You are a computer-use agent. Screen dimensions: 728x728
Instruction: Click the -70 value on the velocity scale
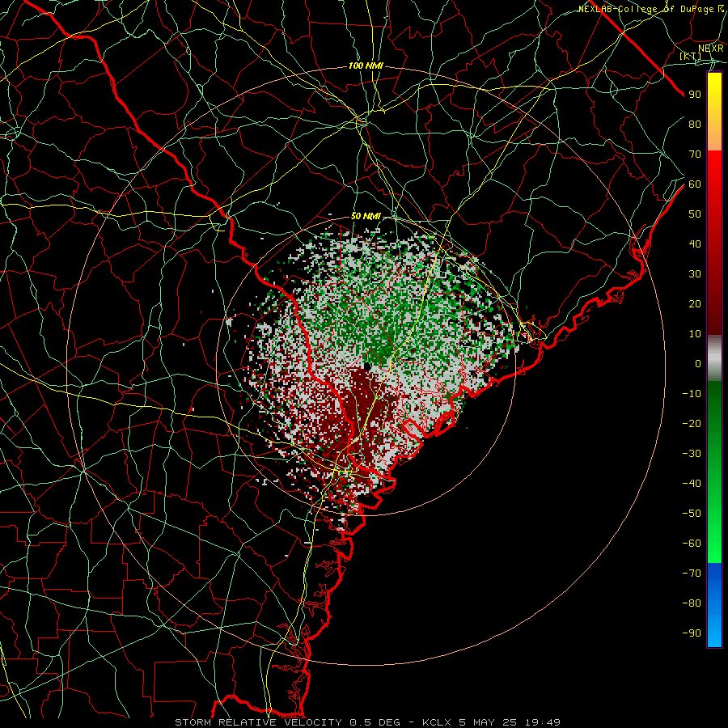[692, 574]
